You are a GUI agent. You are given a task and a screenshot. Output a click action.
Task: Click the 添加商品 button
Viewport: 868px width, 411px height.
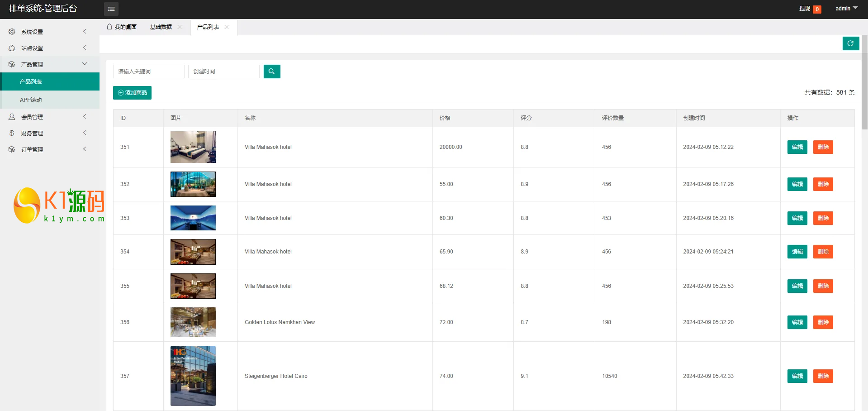(132, 93)
